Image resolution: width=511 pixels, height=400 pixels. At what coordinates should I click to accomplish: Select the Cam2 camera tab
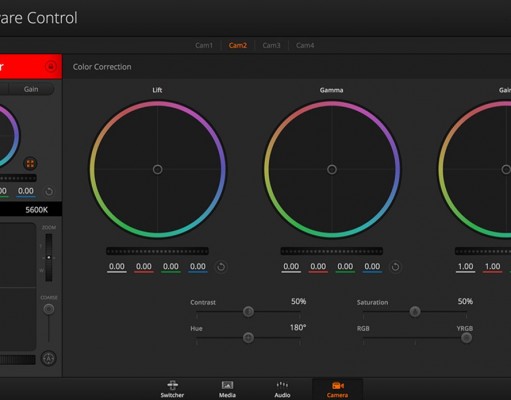click(x=238, y=45)
